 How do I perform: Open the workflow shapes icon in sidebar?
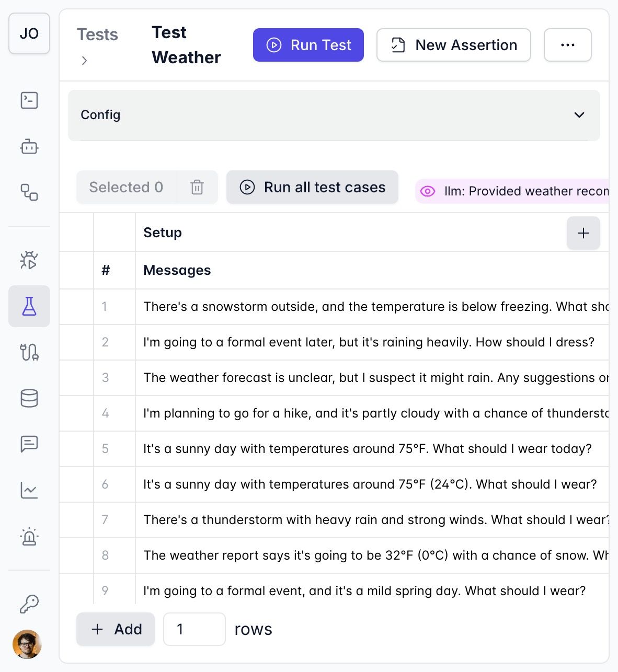pyautogui.click(x=29, y=192)
